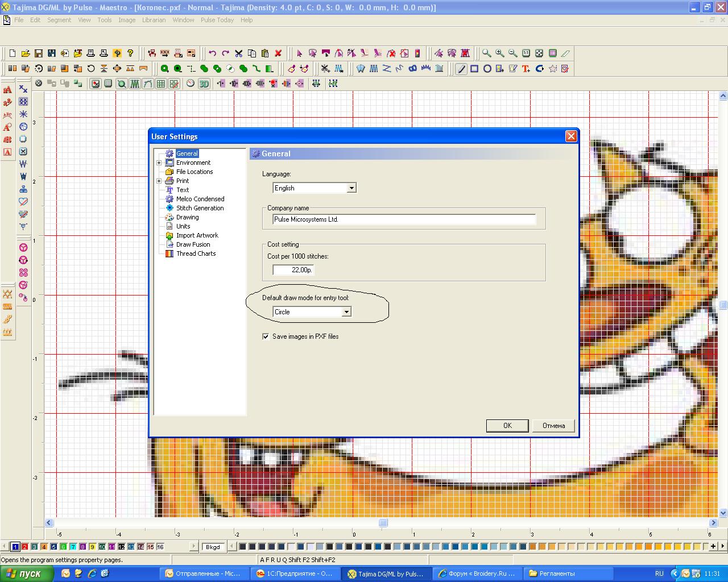728x582 pixels.
Task: Click the horizontal scrollbar thumb
Action: tap(383, 523)
